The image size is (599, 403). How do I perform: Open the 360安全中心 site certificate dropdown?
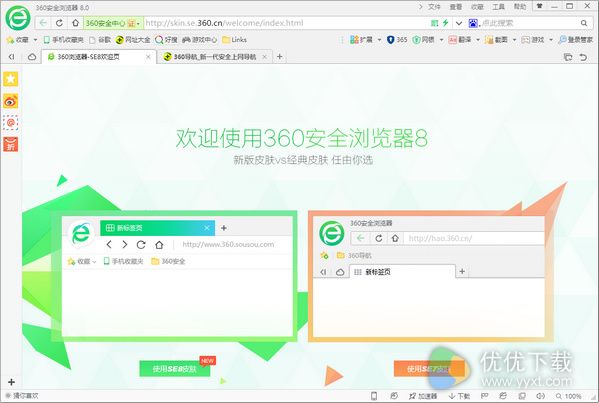point(113,23)
